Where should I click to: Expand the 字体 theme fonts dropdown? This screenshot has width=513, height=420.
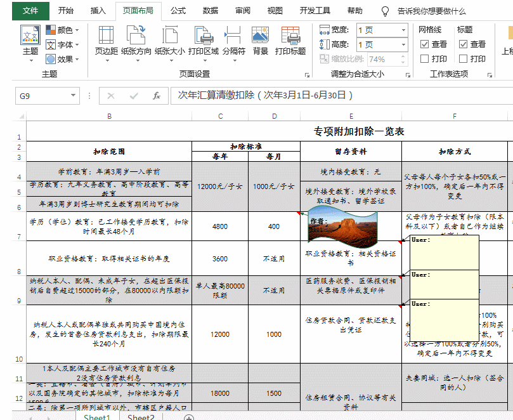[x=62, y=44]
